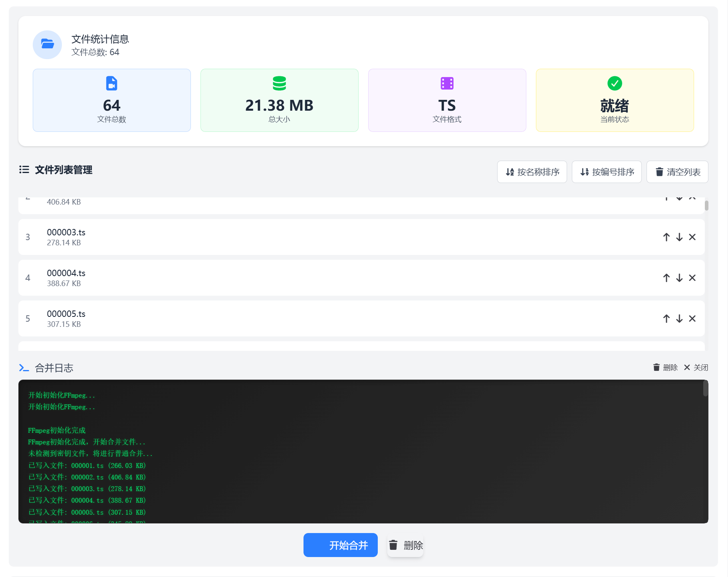Delete the merge log contents
This screenshot has height=577, width=728.
coord(665,367)
